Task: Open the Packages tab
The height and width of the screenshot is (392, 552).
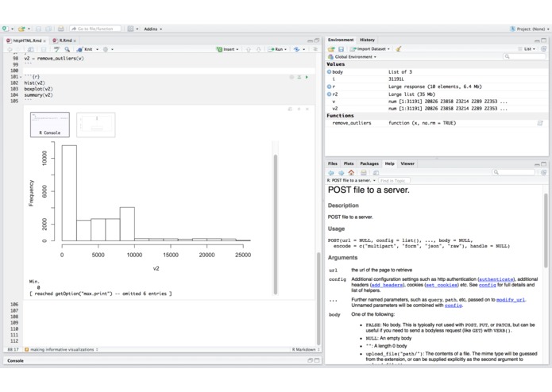Action: coord(369,163)
